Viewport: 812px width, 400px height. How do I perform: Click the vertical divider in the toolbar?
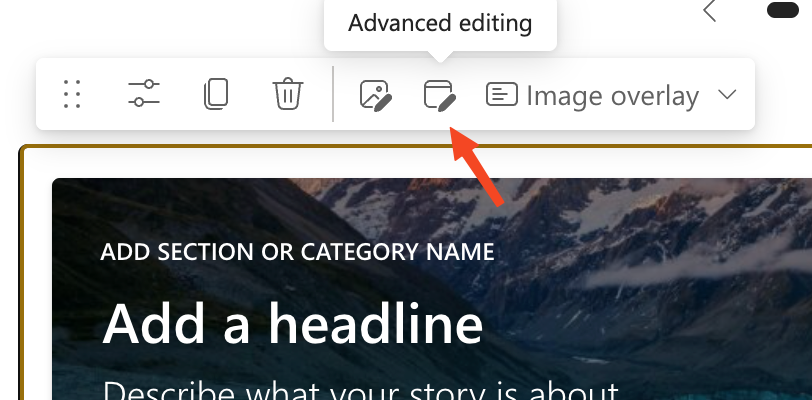pyautogui.click(x=333, y=95)
